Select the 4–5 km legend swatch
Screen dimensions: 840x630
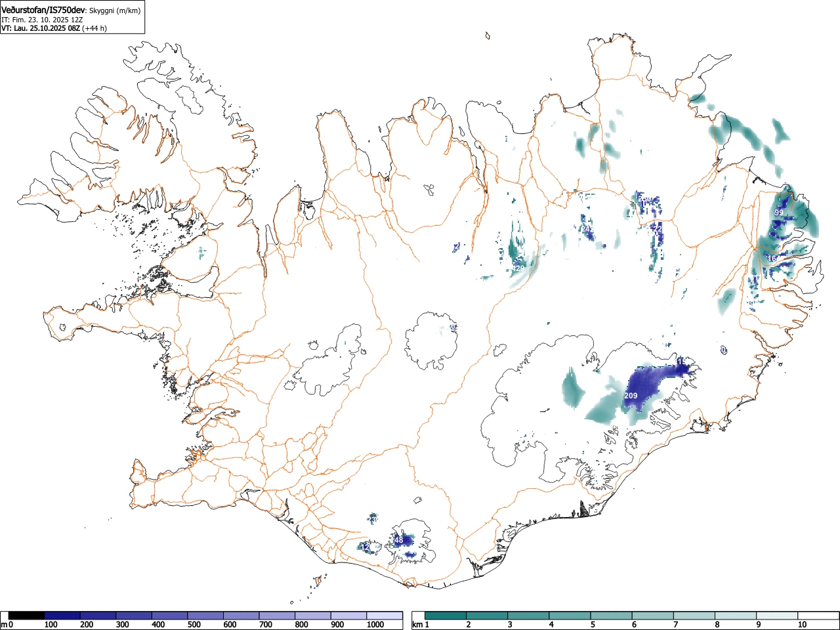(x=570, y=616)
